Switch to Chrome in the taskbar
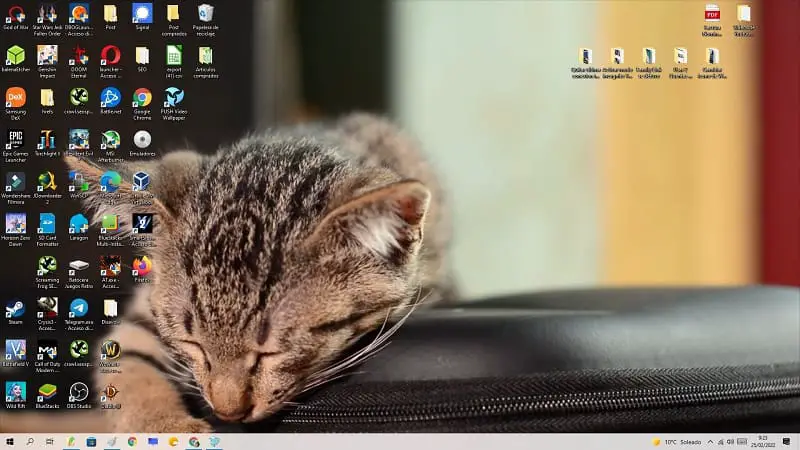800x450 pixels. click(x=132, y=442)
